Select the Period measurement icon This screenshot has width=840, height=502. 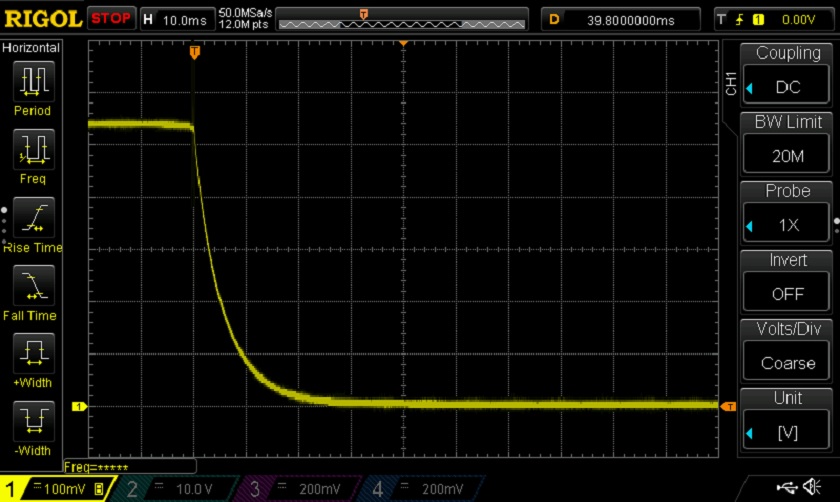(x=32, y=82)
